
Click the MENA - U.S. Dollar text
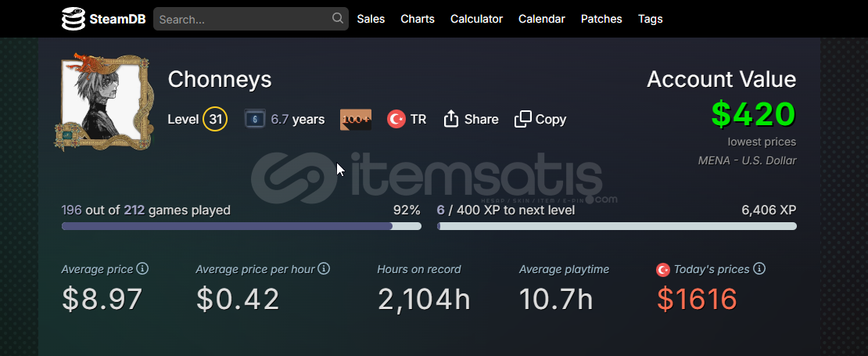point(748,160)
